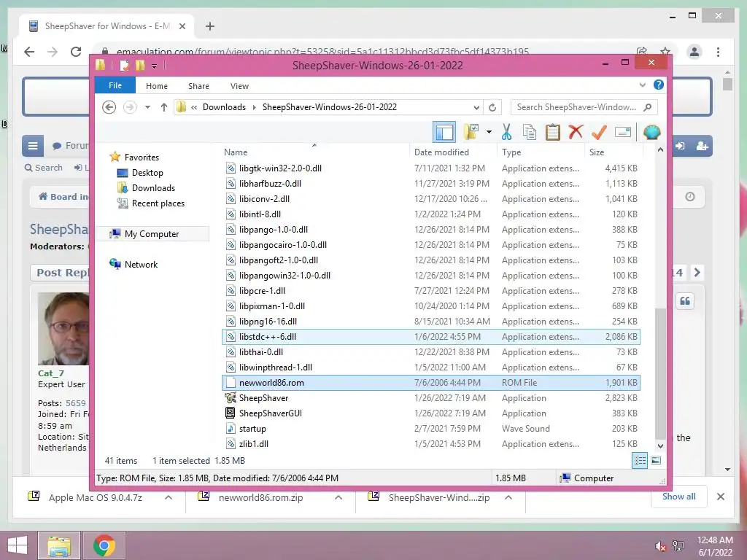Refresh the Explorer folder view

click(x=492, y=107)
